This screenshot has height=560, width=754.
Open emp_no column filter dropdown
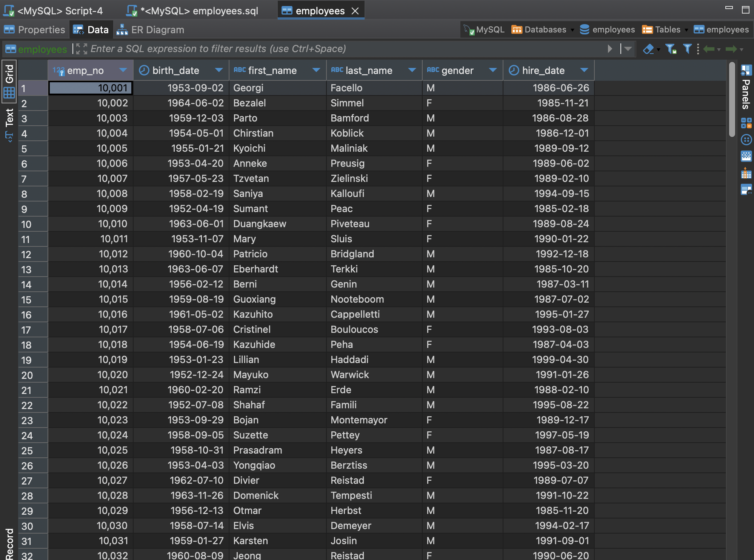click(123, 70)
